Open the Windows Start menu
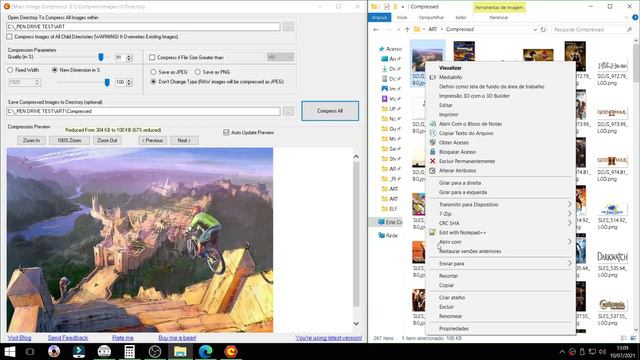640x360 pixels. [9, 351]
